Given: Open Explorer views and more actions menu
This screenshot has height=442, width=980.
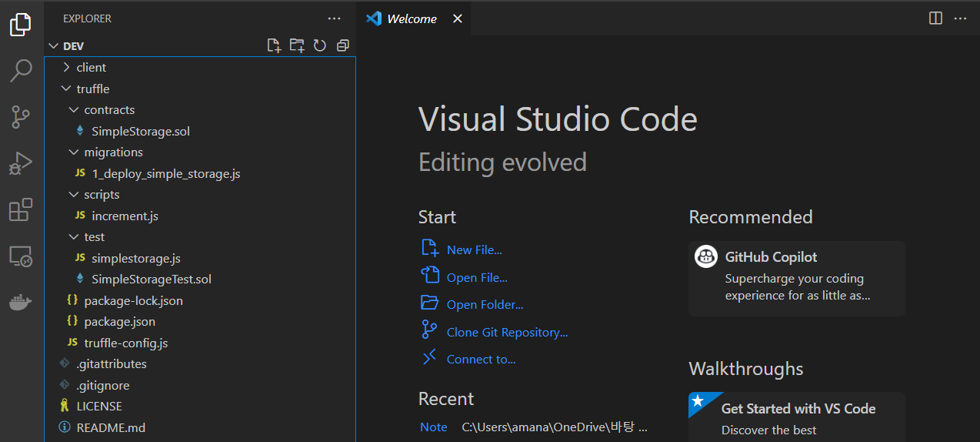Looking at the screenshot, I should (x=334, y=18).
